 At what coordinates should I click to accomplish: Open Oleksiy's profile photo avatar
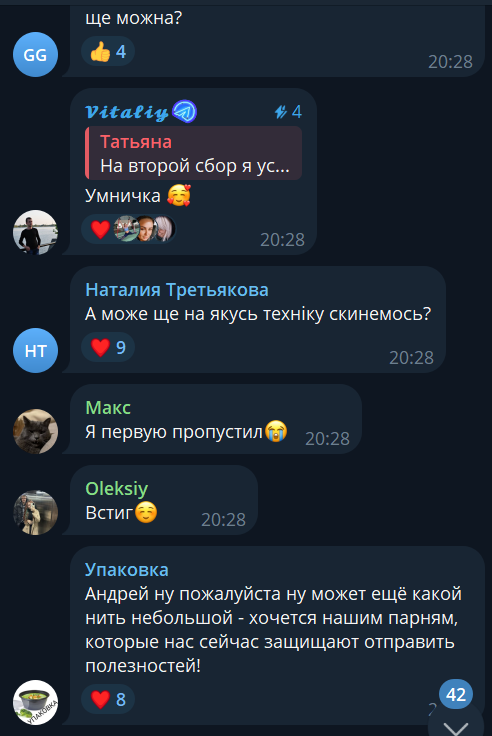35,512
